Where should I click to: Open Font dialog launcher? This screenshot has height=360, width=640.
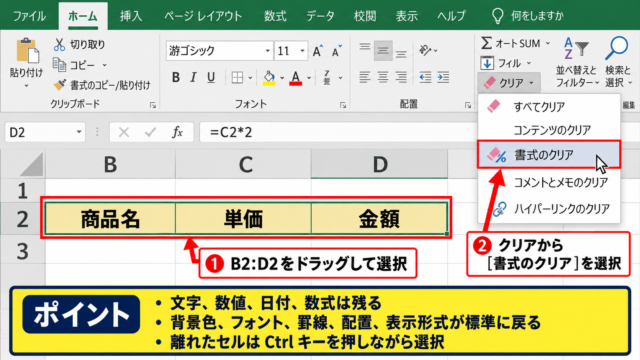[x=343, y=105]
